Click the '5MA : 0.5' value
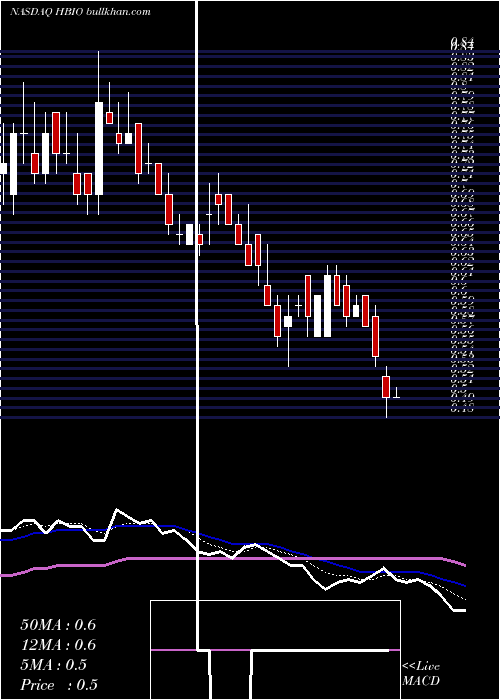Screen dimensions: 500x700 (x=54, y=665)
